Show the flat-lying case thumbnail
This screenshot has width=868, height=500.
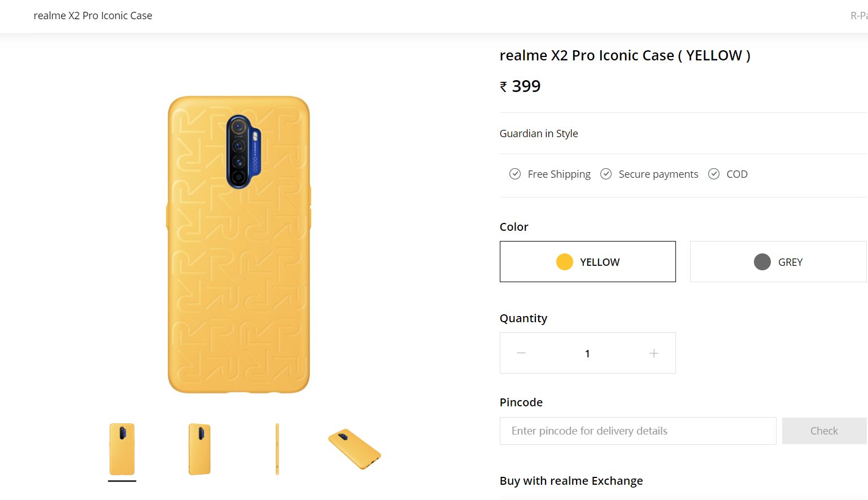355,449
